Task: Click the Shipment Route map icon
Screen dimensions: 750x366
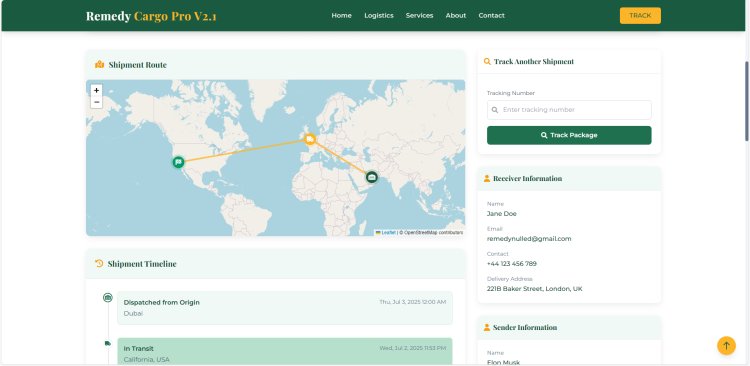Action: 99,65
